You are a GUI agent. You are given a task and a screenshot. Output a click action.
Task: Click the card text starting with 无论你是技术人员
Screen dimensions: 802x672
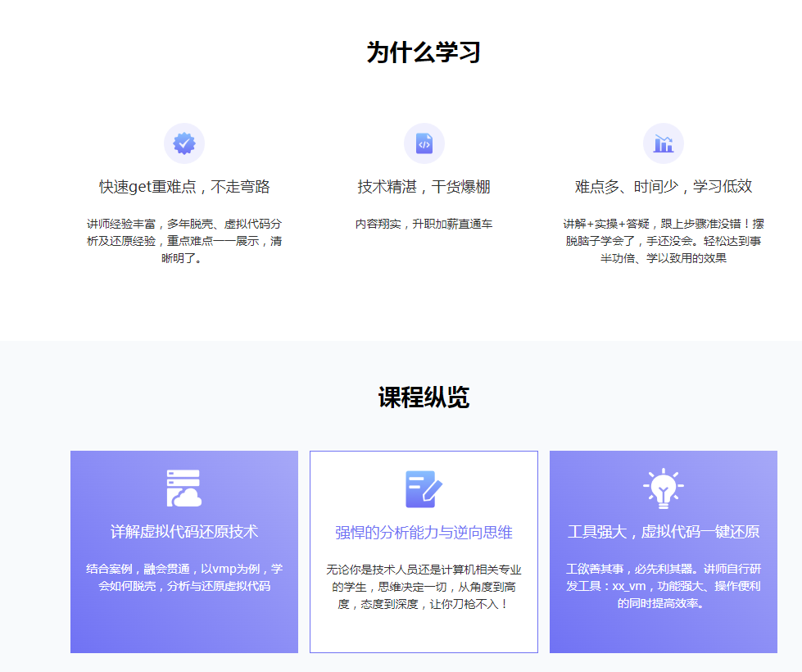click(424, 587)
